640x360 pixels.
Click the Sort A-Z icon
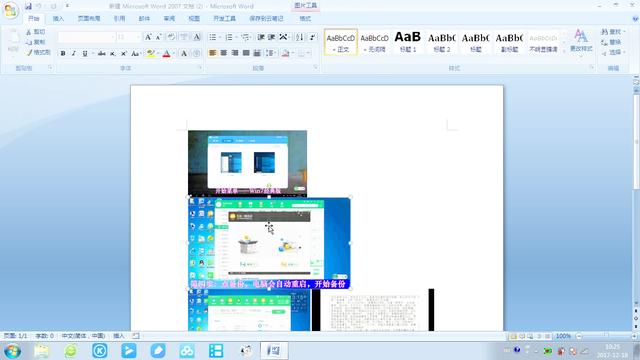[x=299, y=37]
